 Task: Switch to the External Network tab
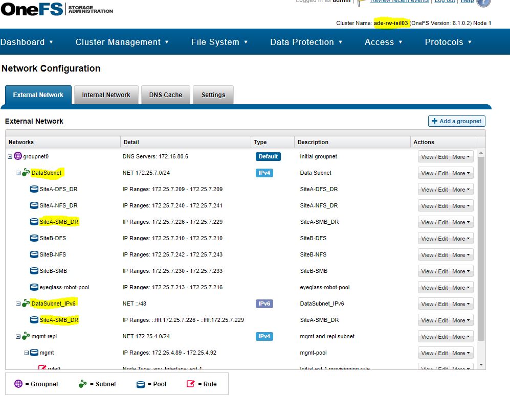tap(38, 95)
